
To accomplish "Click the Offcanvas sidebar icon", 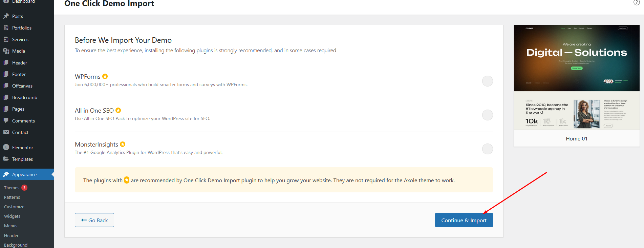I will pyautogui.click(x=6, y=85).
